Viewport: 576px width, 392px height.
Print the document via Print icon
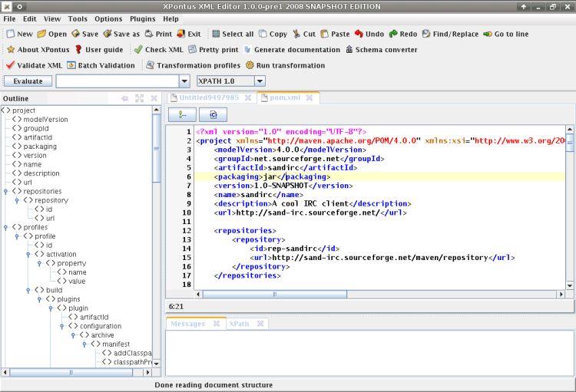tap(149, 34)
